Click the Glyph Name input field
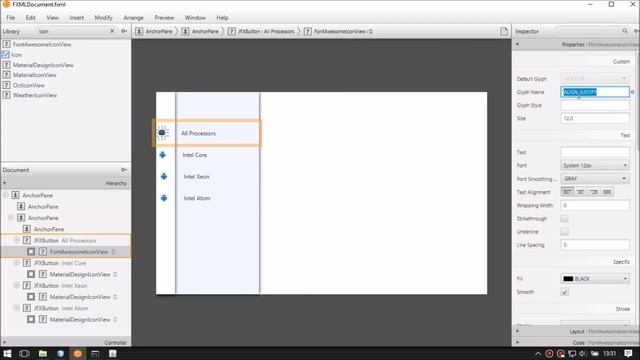Image resolution: width=640 pixels, height=360 pixels. (595, 92)
